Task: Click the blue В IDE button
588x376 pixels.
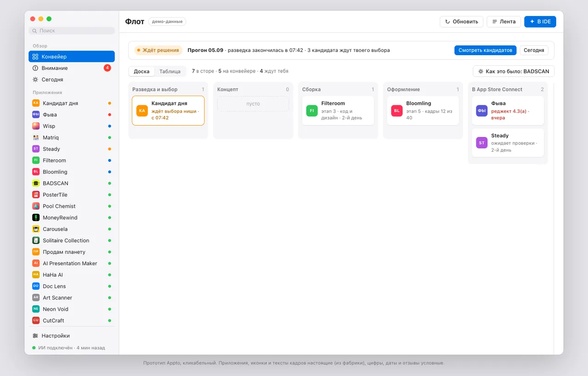Action: [x=540, y=22]
